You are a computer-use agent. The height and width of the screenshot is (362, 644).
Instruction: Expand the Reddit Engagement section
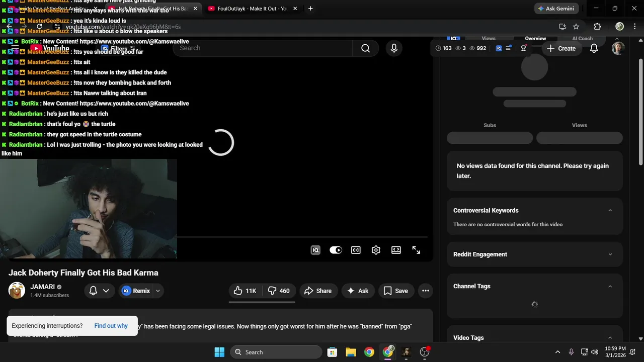coord(610,254)
